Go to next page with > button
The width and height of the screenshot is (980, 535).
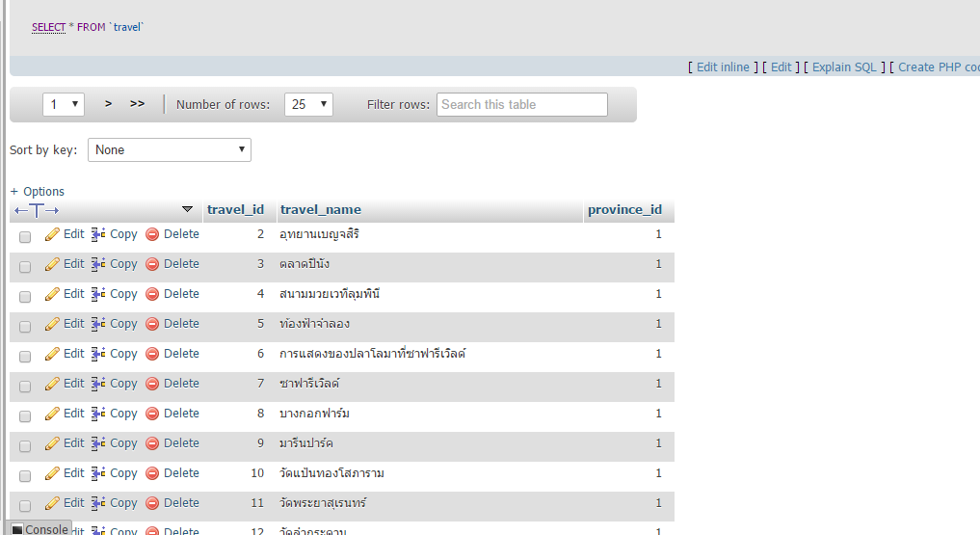pos(108,104)
